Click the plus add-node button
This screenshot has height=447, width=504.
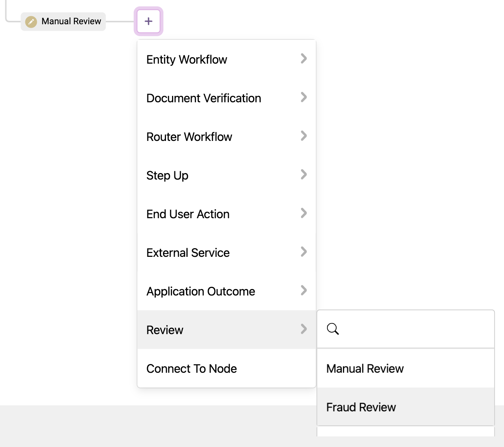coord(149,21)
